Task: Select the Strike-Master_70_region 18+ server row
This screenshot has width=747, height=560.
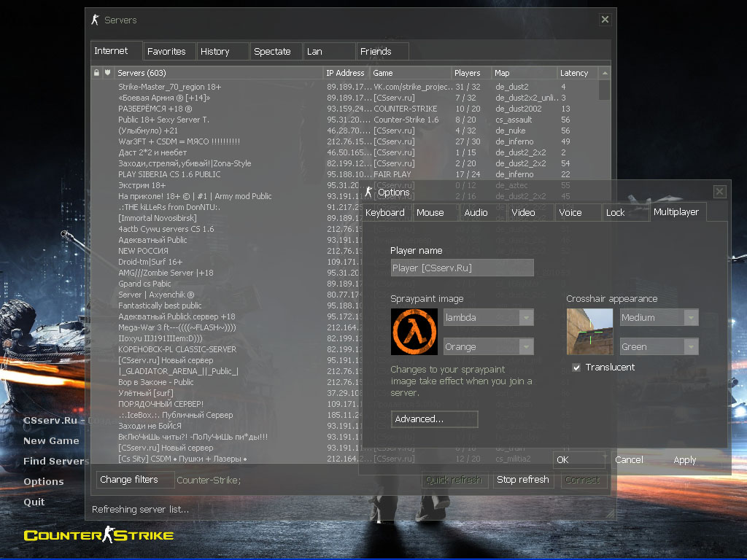Action: click(x=345, y=87)
